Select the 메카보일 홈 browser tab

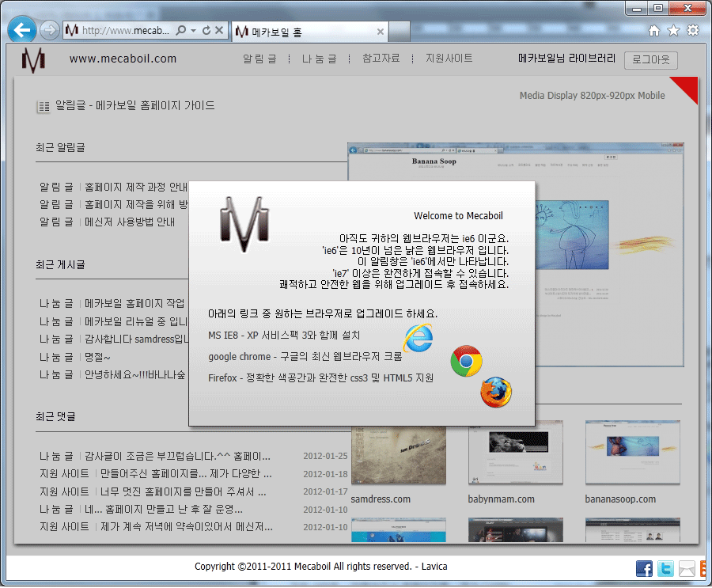(310, 32)
